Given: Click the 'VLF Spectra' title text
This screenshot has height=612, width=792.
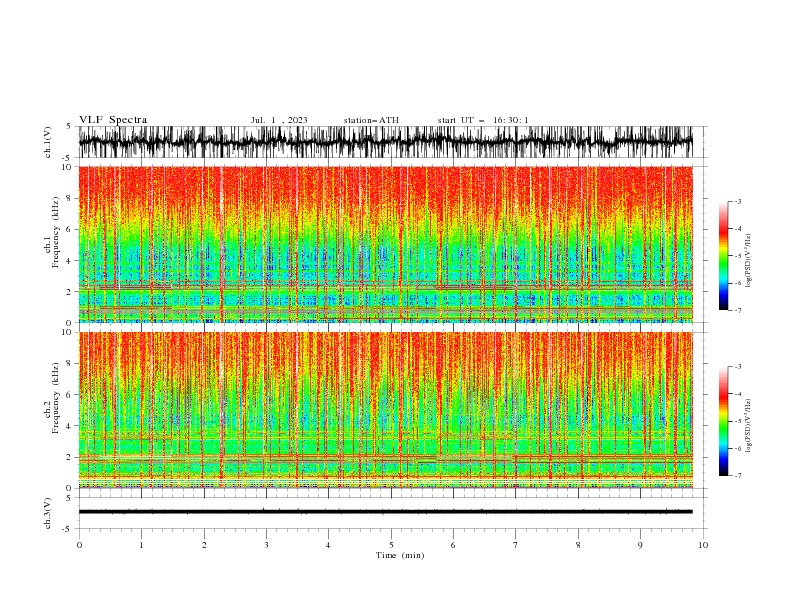Looking at the screenshot, I should coord(113,120).
